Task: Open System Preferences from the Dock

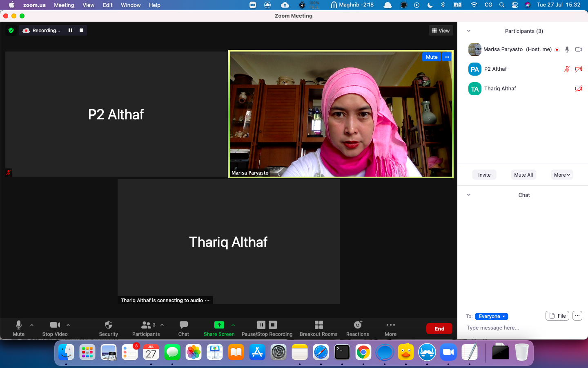Action: point(278,352)
